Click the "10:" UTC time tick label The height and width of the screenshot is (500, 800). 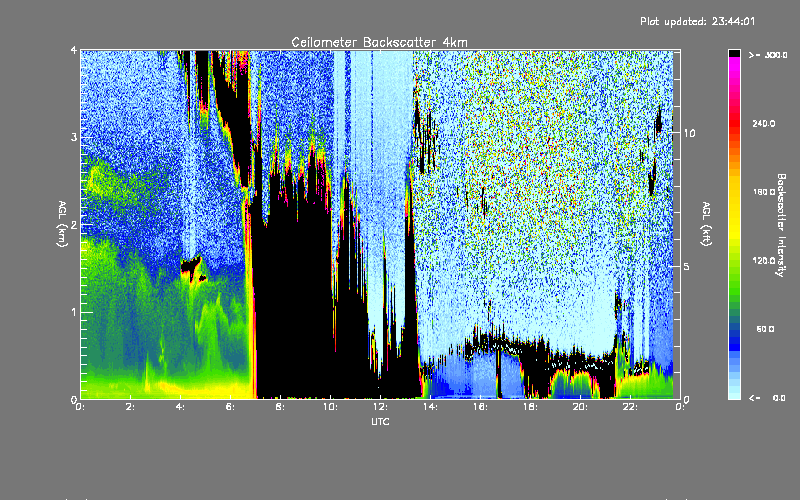click(330, 407)
